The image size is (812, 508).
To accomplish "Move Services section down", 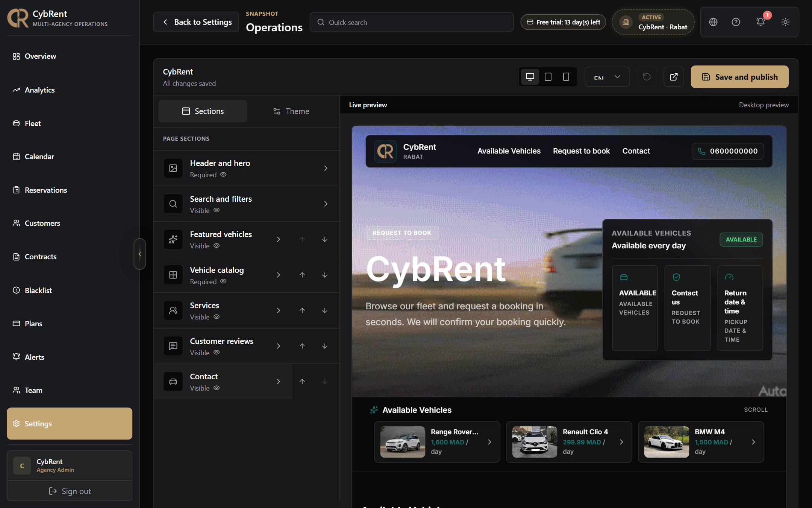I will (325, 310).
